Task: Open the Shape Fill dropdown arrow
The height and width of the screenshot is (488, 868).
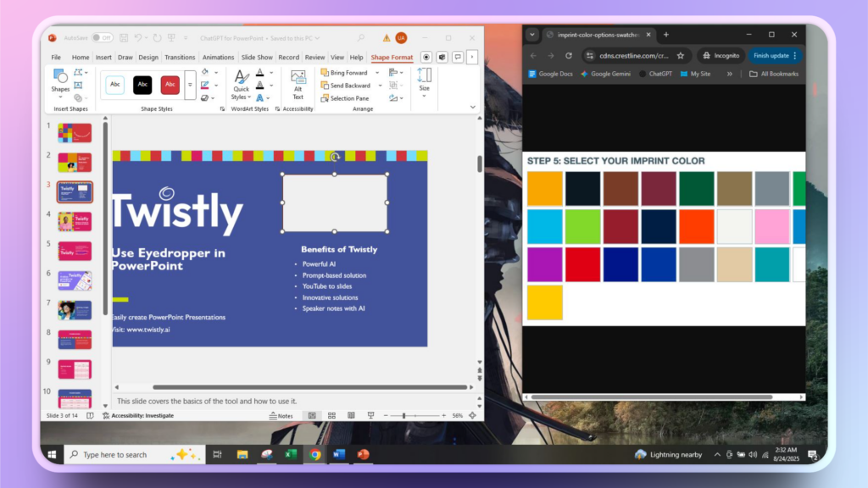Action: pyautogui.click(x=216, y=73)
